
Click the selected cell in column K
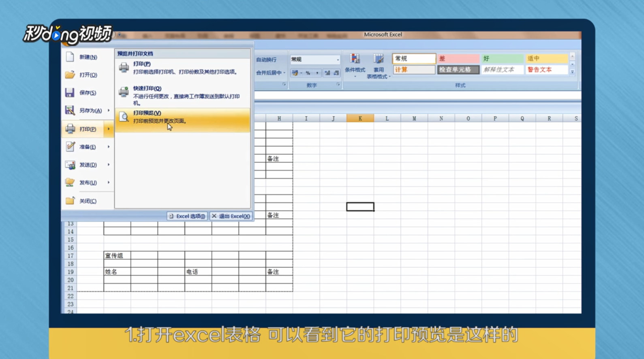coord(360,207)
